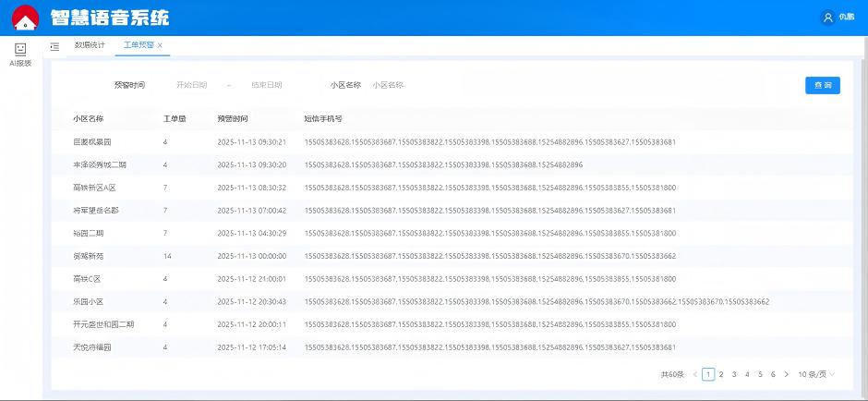Image resolution: width=868 pixels, height=401 pixels.
Task: Go to page 2 in pagination
Action: click(x=721, y=374)
